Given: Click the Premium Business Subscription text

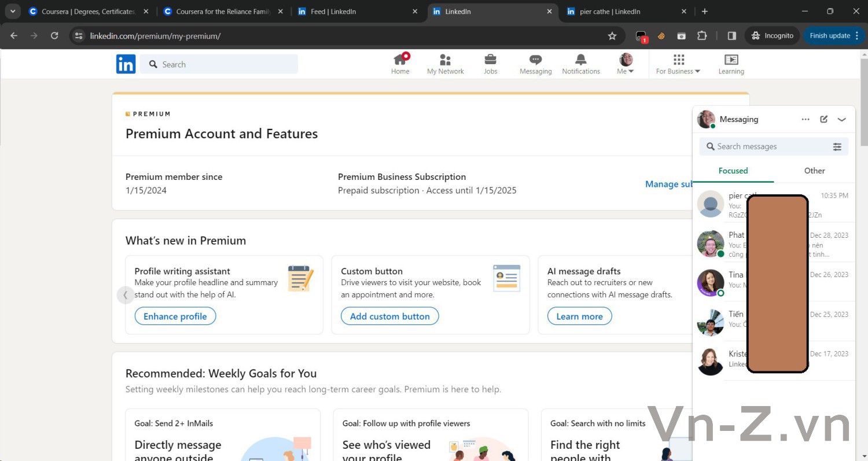Looking at the screenshot, I should click(402, 177).
